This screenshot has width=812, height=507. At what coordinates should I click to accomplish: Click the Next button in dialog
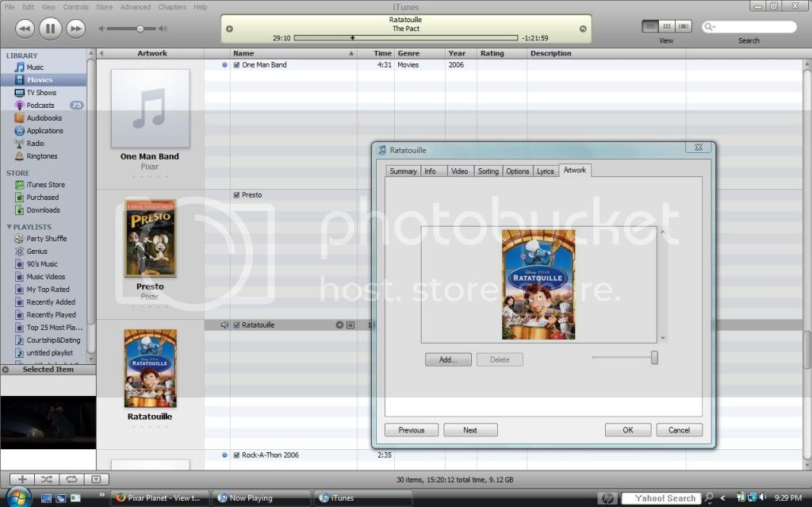470,430
